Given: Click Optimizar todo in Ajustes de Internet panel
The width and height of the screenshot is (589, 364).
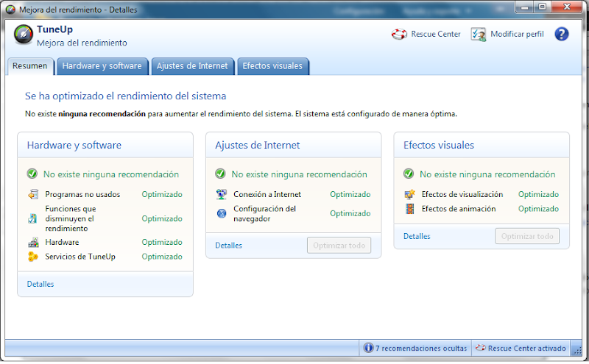Looking at the screenshot, I should pyautogui.click(x=339, y=246).
